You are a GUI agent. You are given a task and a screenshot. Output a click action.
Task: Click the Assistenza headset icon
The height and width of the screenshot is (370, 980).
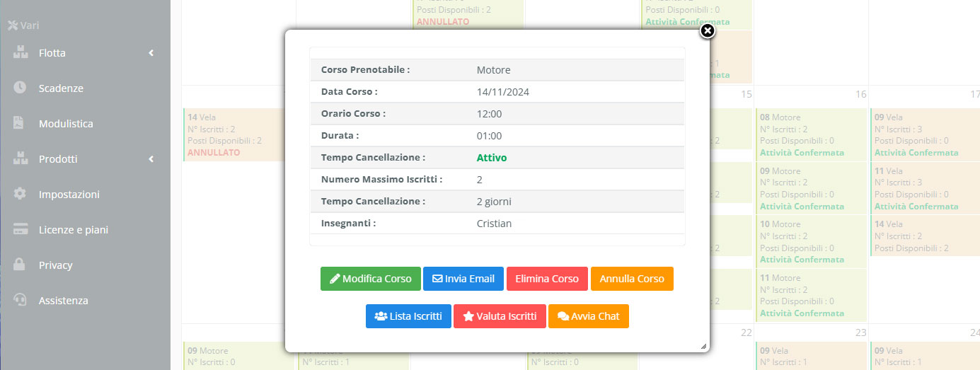[x=20, y=300]
